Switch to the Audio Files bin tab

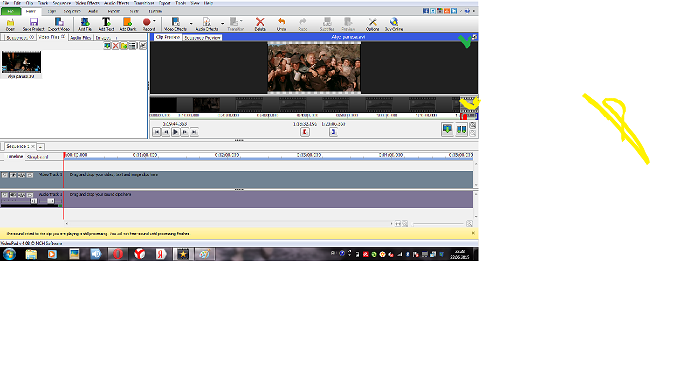(x=81, y=38)
